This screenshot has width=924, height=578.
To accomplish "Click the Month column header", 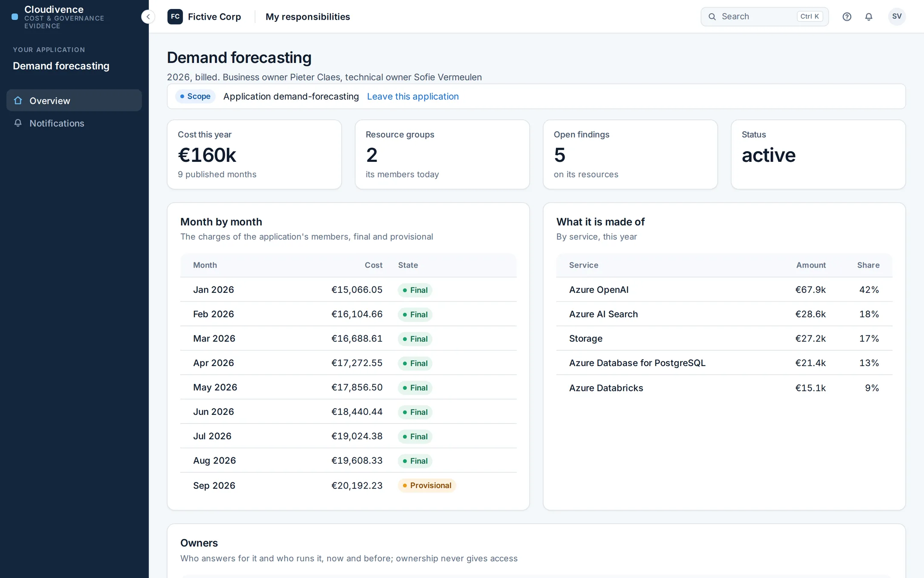I will pyautogui.click(x=205, y=265).
